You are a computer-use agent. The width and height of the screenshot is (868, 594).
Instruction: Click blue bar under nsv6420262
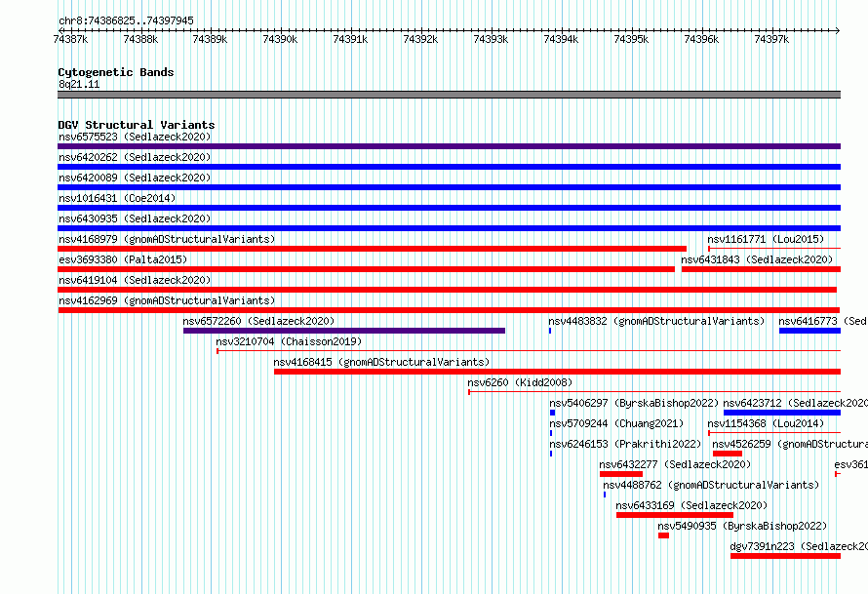(449, 167)
